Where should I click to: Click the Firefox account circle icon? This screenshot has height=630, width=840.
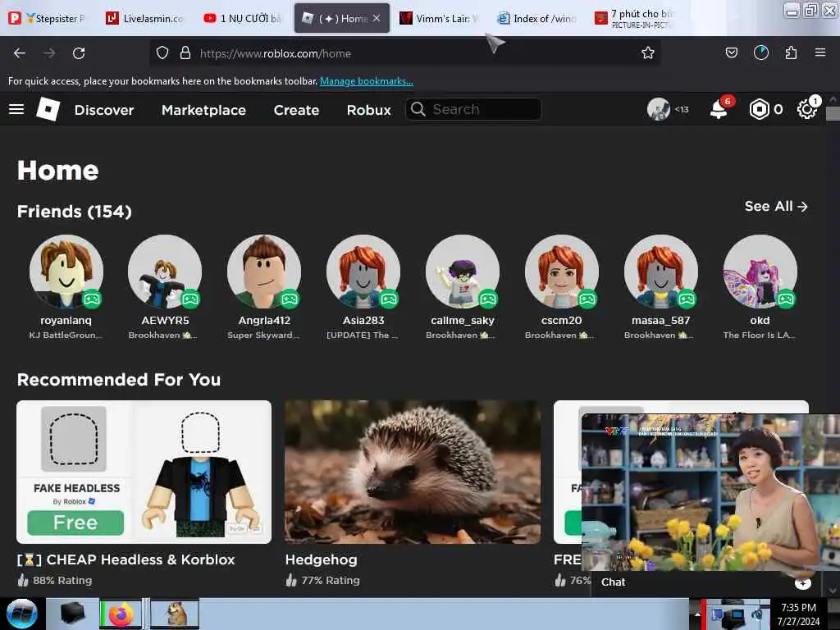point(760,52)
